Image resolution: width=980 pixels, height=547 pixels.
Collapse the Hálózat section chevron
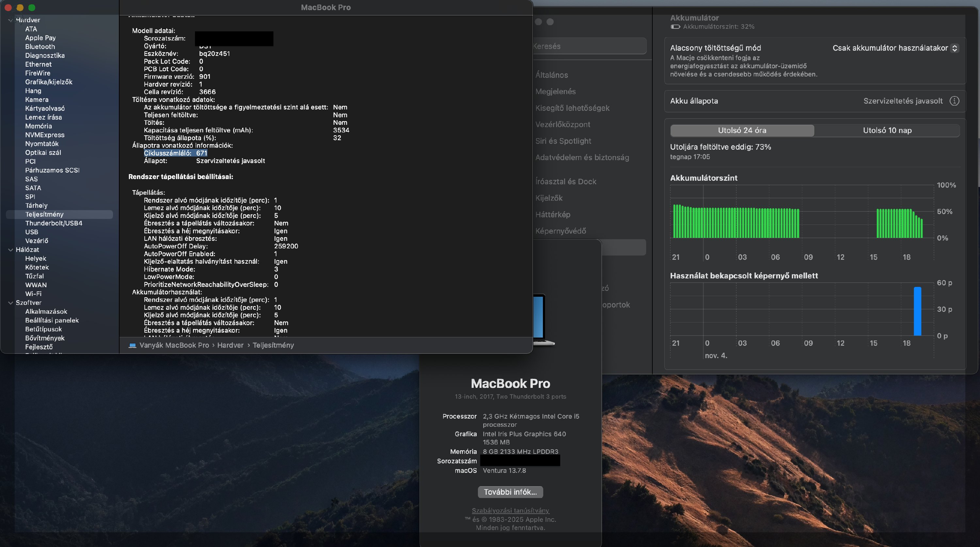tap(10, 250)
